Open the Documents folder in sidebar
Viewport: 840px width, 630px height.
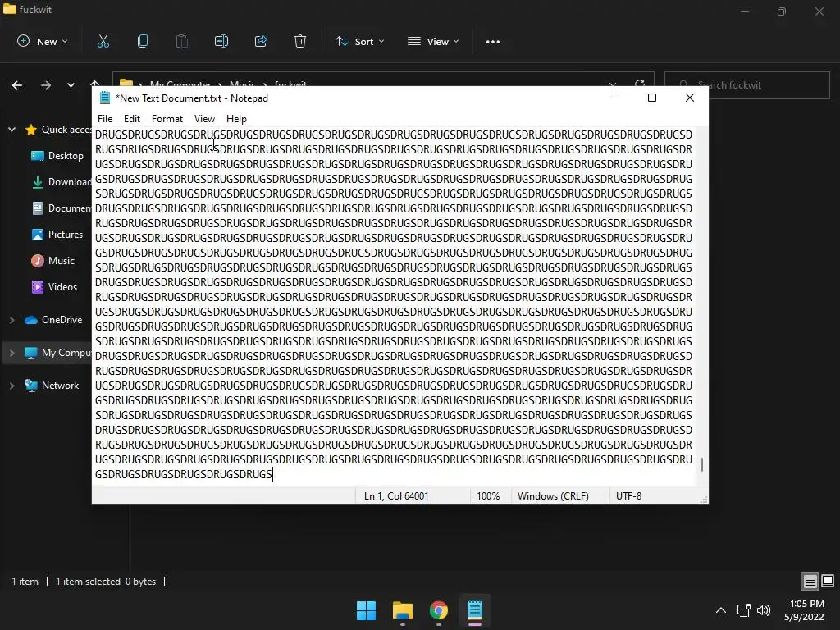click(62, 208)
